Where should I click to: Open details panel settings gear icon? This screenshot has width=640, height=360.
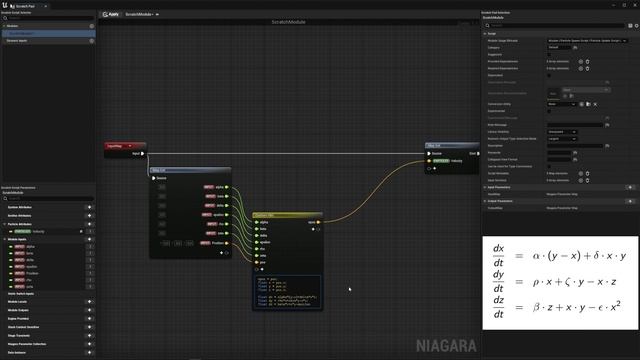[636, 25]
